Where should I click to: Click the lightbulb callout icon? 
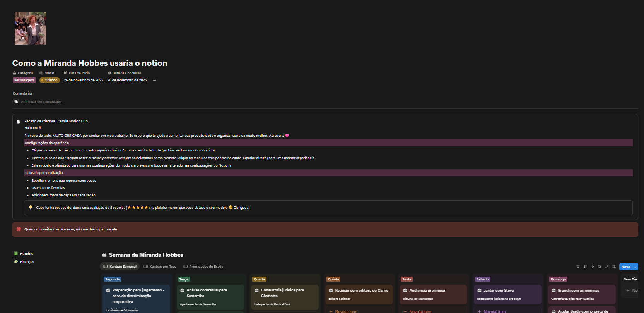(31, 208)
